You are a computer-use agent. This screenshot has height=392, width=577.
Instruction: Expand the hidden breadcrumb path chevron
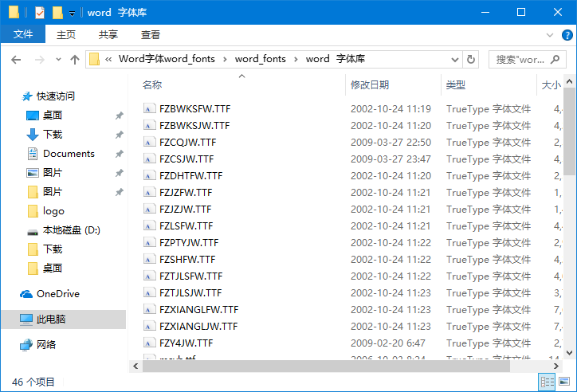(108, 59)
